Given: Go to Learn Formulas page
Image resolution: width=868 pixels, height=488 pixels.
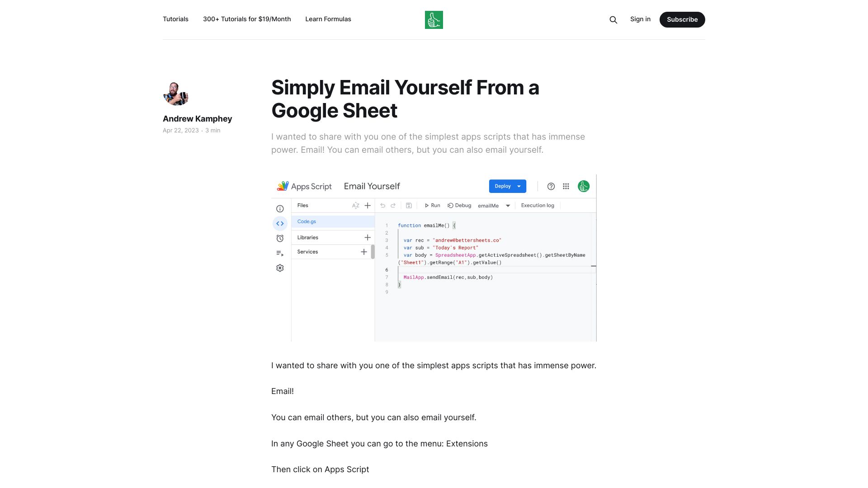Looking at the screenshot, I should [x=328, y=19].
